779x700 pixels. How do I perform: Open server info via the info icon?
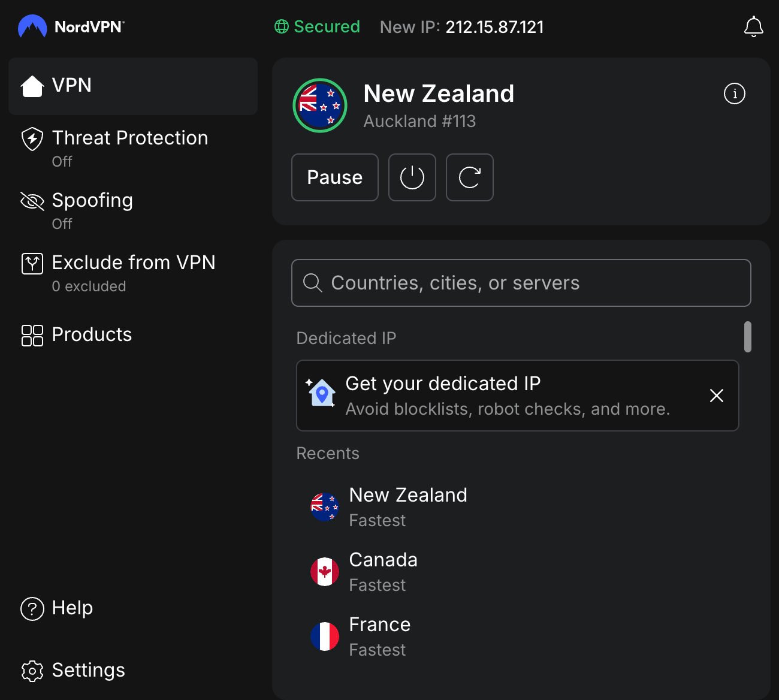[x=734, y=93]
